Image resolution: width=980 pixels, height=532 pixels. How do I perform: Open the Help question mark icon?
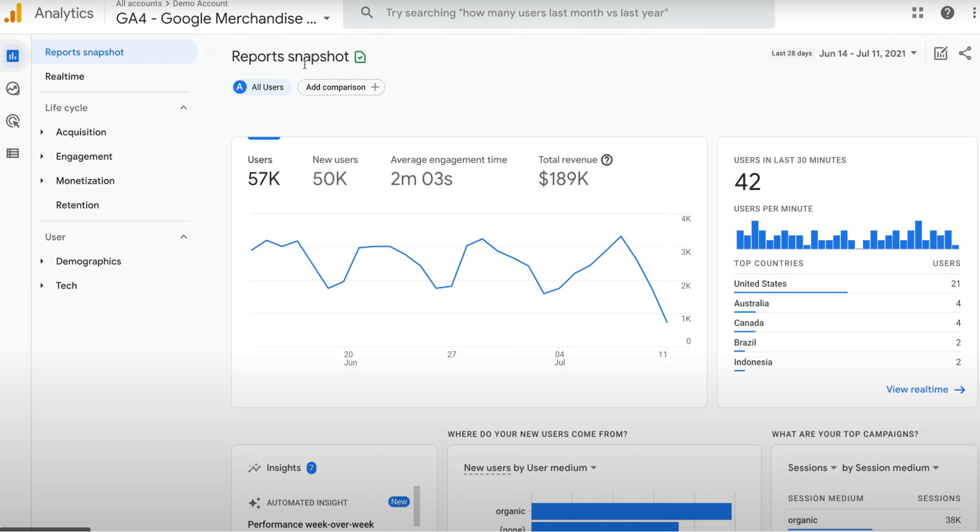tap(947, 13)
